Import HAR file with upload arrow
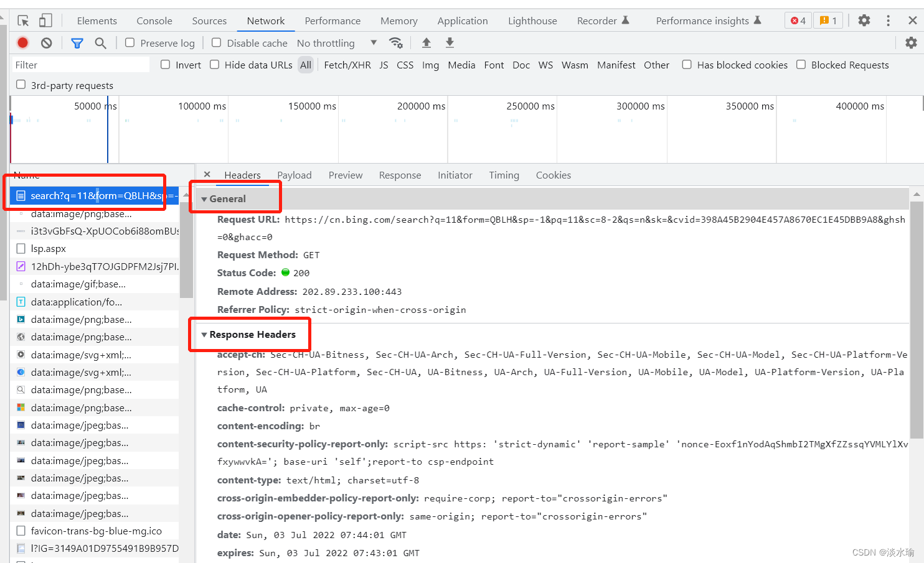Viewport: 924px width, 563px height. point(427,43)
